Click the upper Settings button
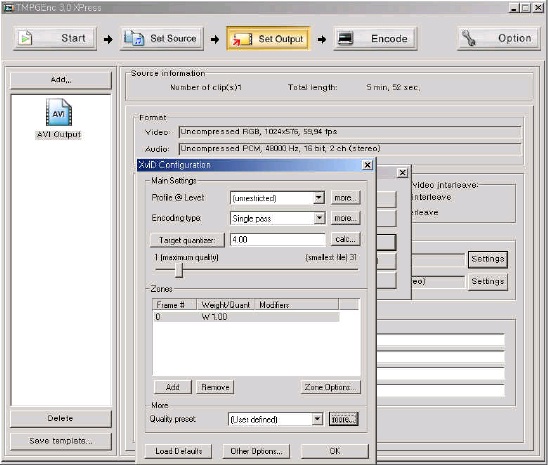The width and height of the screenshot is (548, 465). point(488,259)
